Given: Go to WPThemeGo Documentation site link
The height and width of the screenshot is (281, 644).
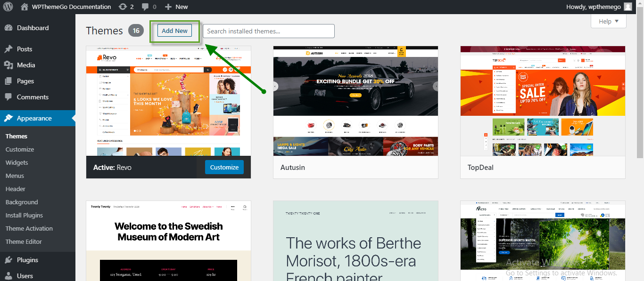Looking at the screenshot, I should pos(71,7).
